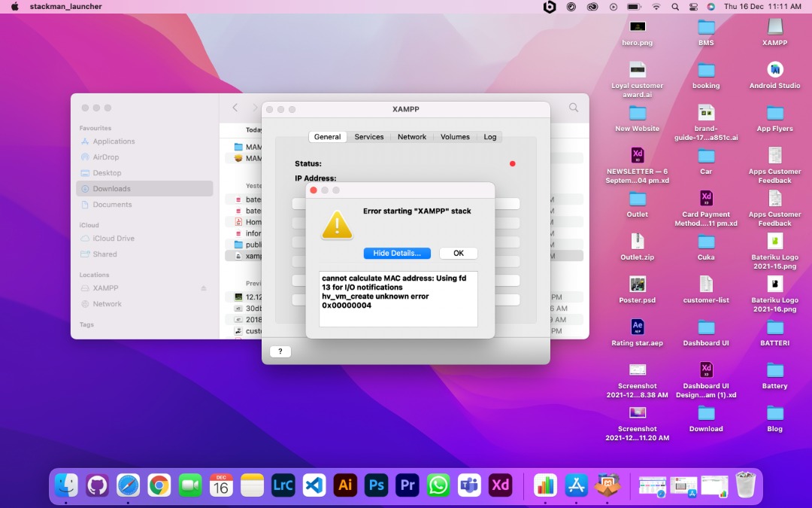Open Safari from the Dock
Image resolution: width=812 pixels, height=508 pixels.
click(128, 485)
